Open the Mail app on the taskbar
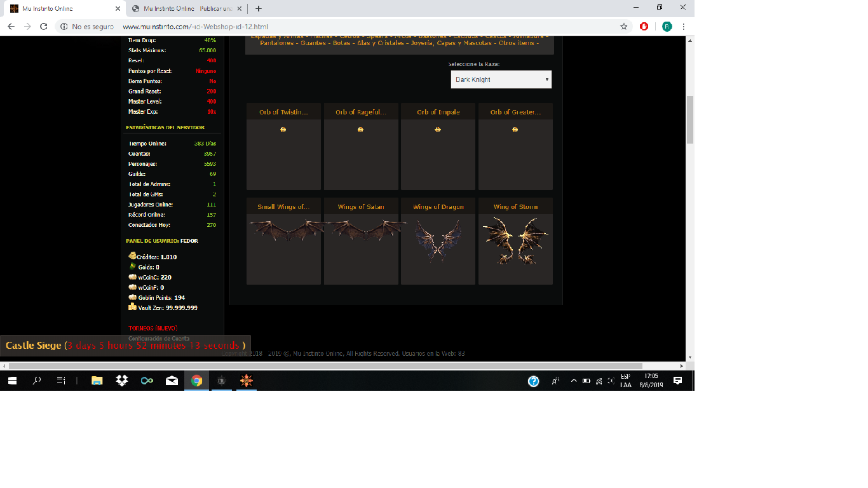Image resolution: width=868 pixels, height=488 pixels. (172, 381)
